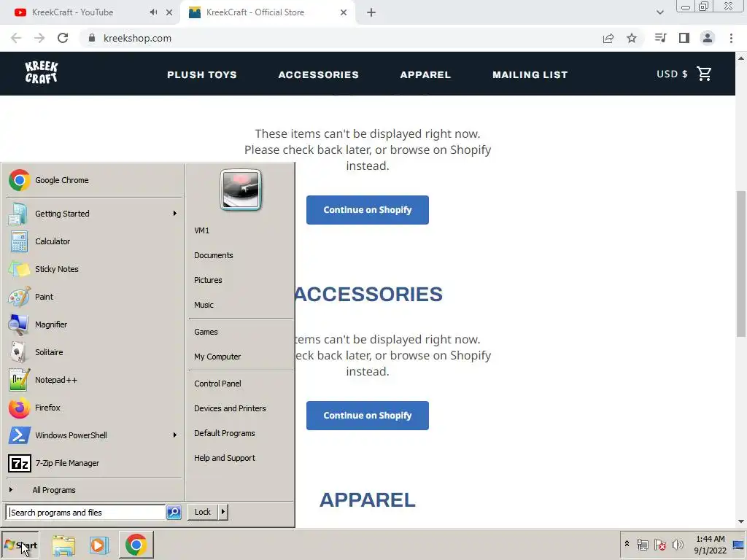
Task: Close the KreekCraft YouTube tab
Action: pyautogui.click(x=169, y=12)
